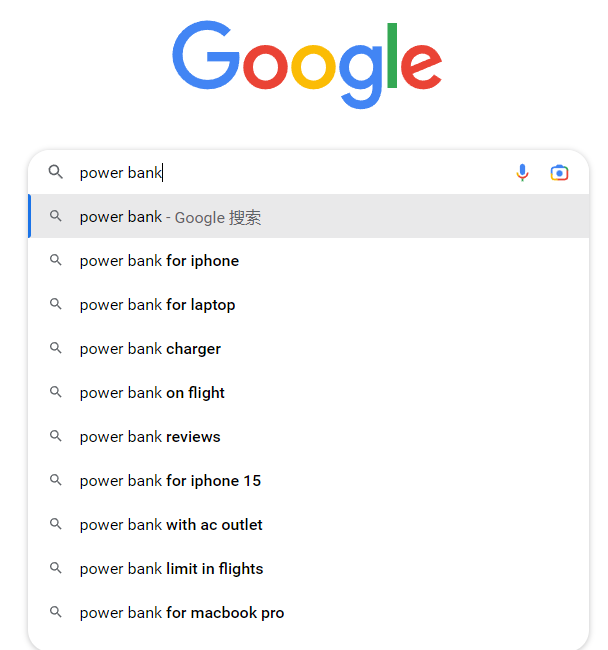The height and width of the screenshot is (650, 608).
Task: Click the search text field containing 'power bank'
Action: click(290, 172)
